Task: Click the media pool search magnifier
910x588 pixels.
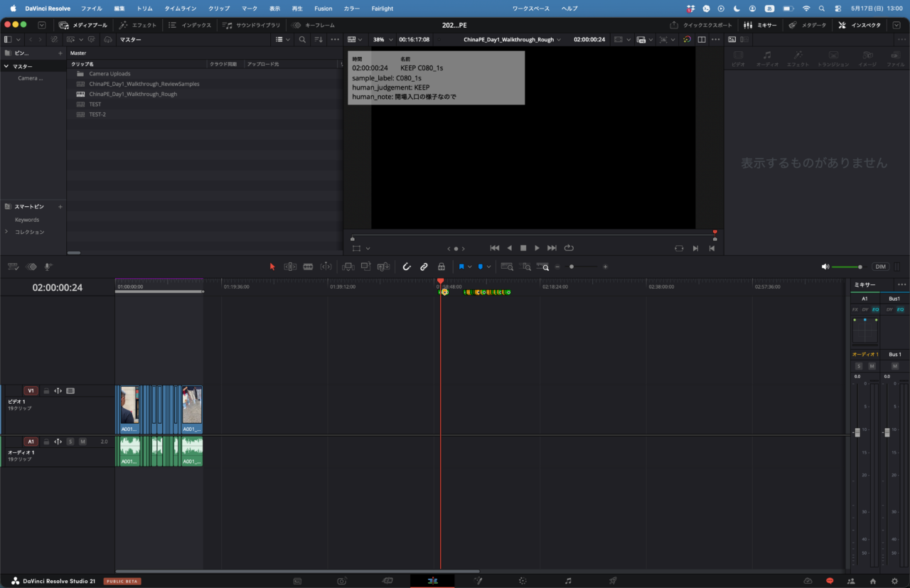Action: click(x=302, y=39)
